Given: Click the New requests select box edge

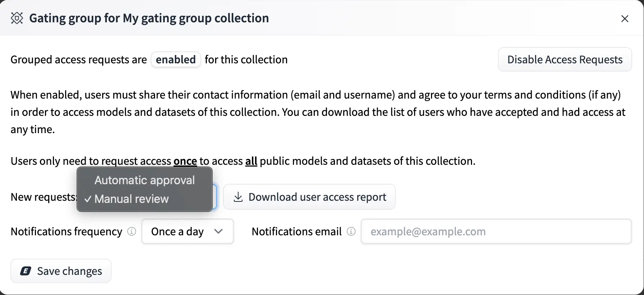Looking at the screenshot, I should (x=215, y=197).
